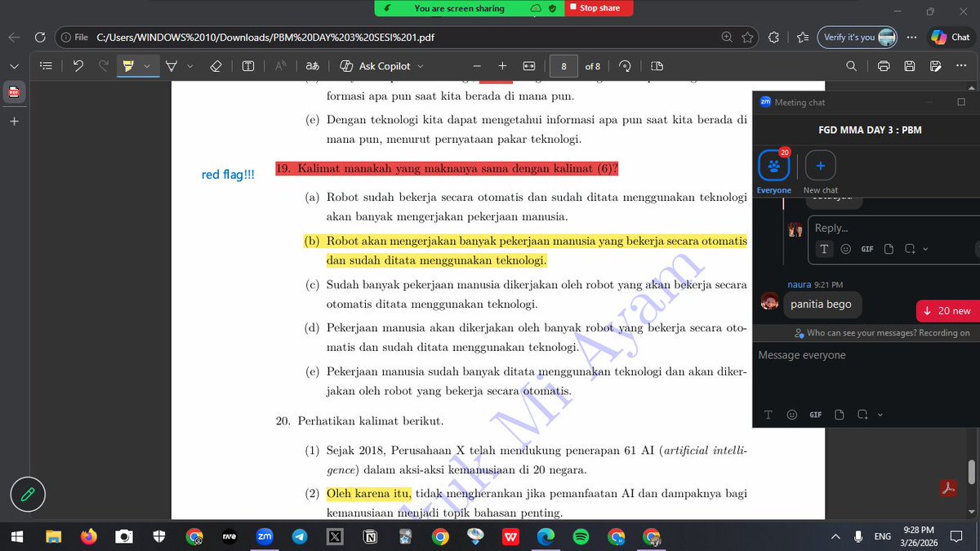The height and width of the screenshot is (551, 980).
Task: Start a New chat in Zoom
Action: pos(820,172)
